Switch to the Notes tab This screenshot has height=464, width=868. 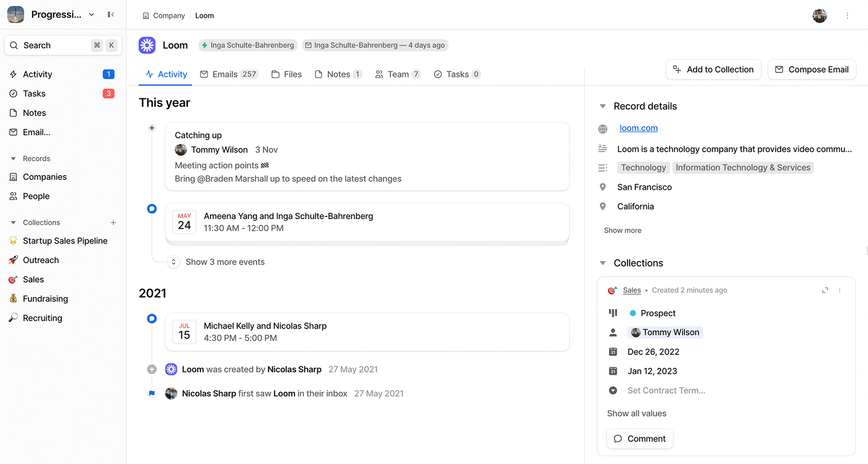coord(338,74)
